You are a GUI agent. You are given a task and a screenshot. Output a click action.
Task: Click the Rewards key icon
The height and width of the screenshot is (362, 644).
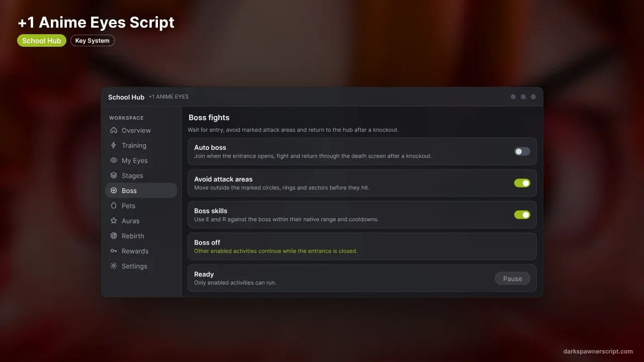coord(113,251)
